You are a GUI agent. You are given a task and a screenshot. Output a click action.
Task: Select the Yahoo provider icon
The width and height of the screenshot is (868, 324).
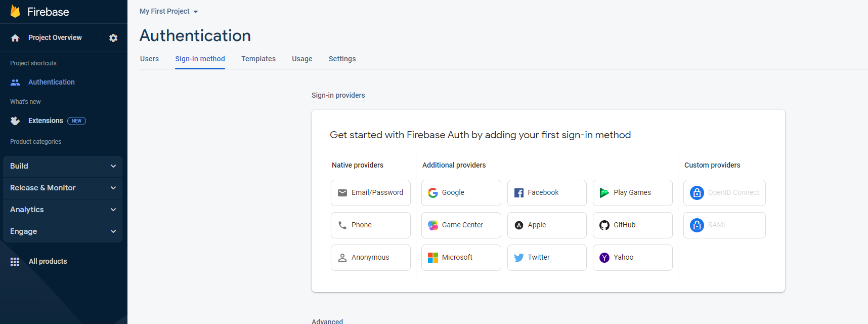[x=604, y=258]
